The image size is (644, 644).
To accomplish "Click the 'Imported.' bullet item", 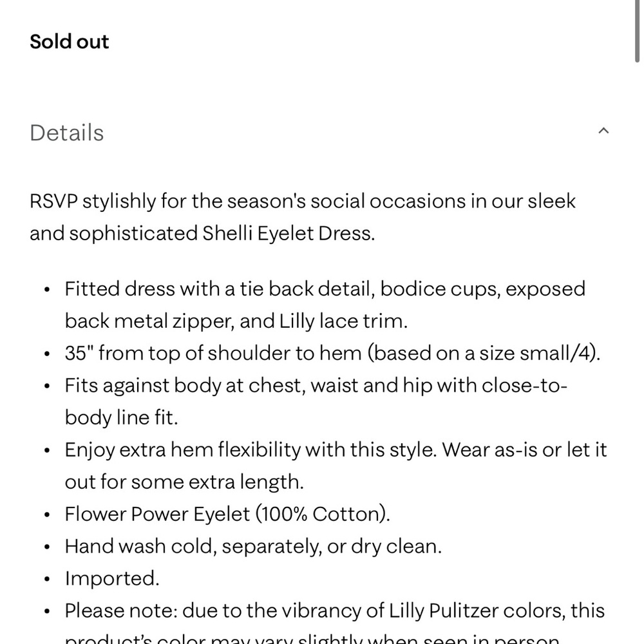I will pos(111,578).
